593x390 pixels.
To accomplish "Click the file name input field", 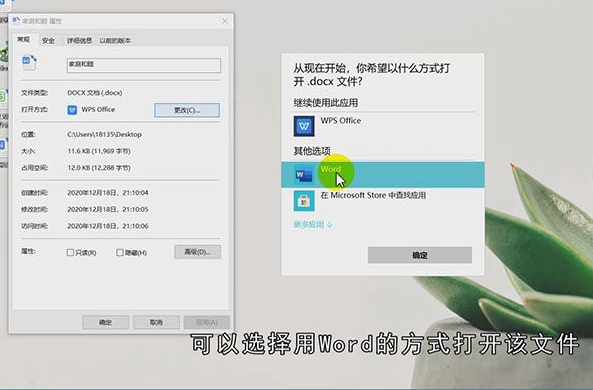I will point(144,65).
